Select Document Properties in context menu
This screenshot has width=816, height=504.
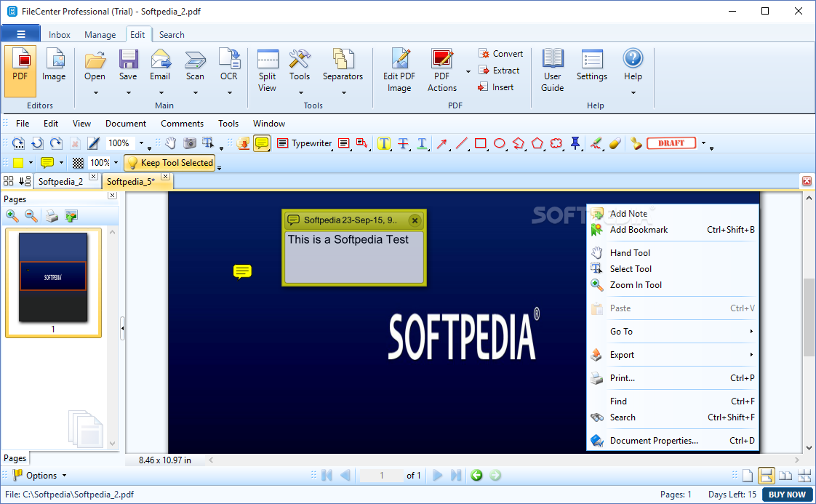(x=673, y=441)
